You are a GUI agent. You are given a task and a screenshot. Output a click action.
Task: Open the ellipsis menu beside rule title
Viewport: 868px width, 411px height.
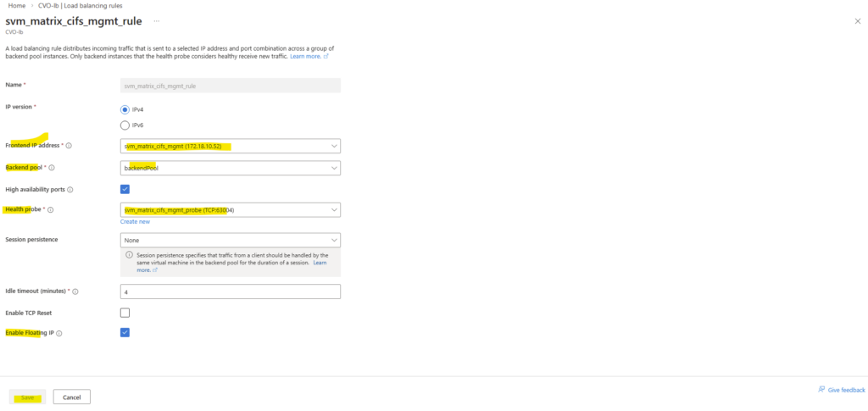click(x=157, y=20)
